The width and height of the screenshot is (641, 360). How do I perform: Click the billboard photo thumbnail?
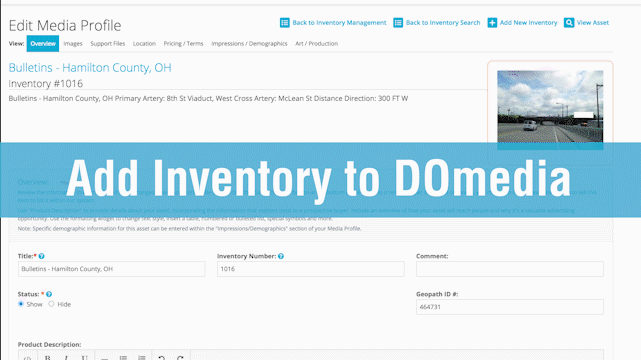[550, 107]
